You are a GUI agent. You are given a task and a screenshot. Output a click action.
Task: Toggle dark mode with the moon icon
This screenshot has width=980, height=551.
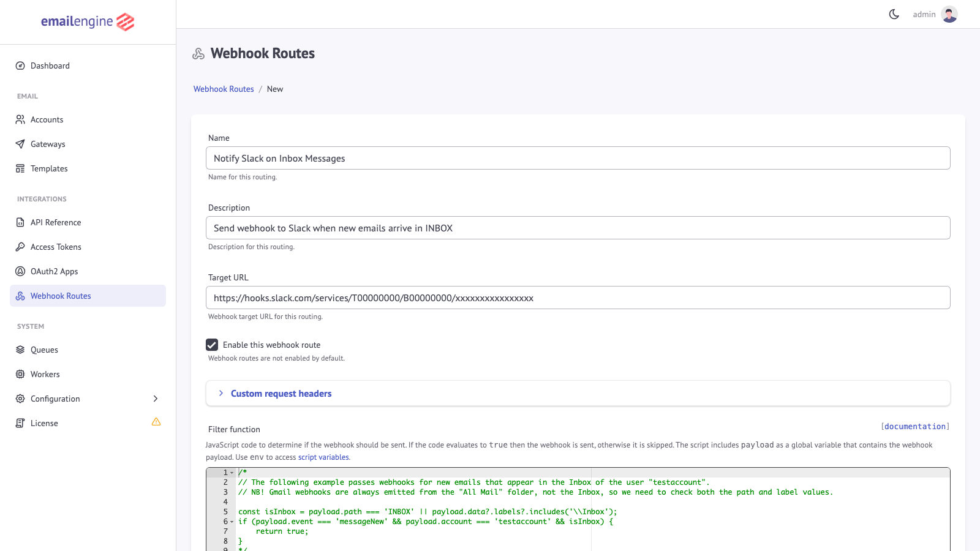click(x=894, y=14)
